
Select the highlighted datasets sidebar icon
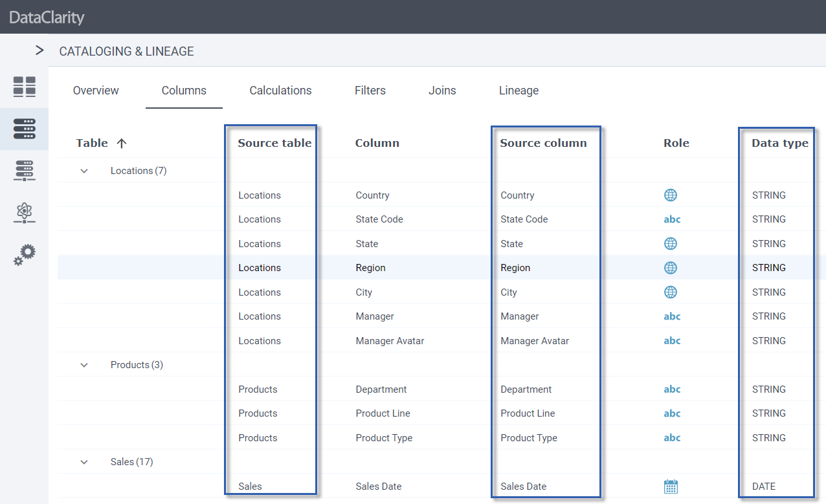coord(25,129)
